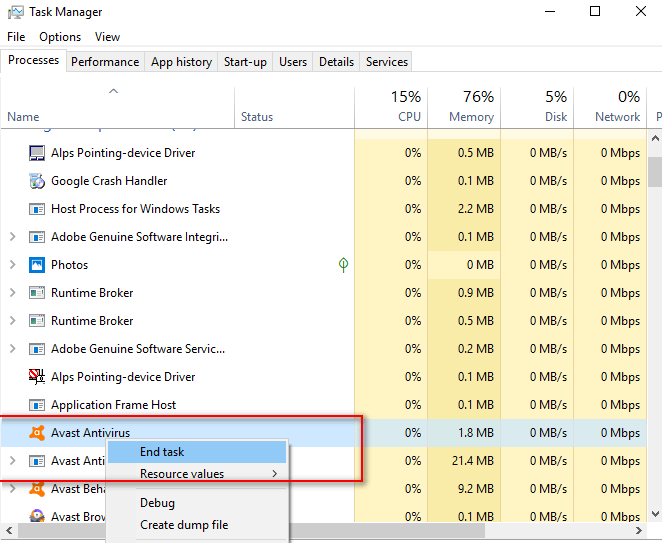Click the Host Process for Windows Tasks icon
This screenshot has width=662, height=543.
point(37,209)
